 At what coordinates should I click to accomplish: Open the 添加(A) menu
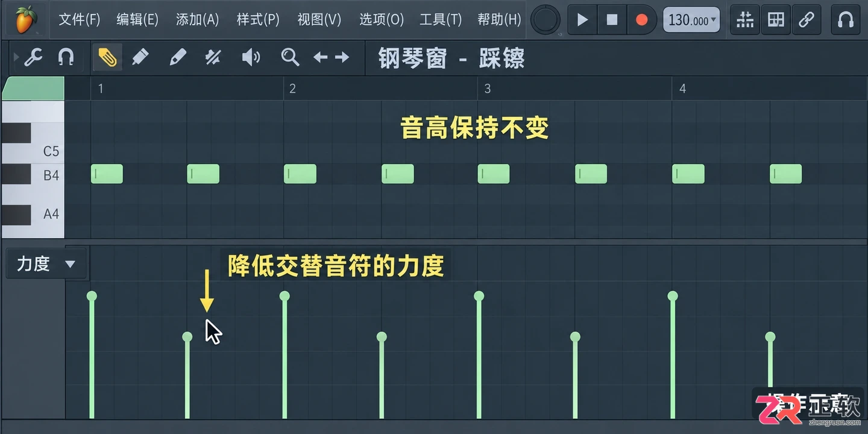click(x=197, y=20)
